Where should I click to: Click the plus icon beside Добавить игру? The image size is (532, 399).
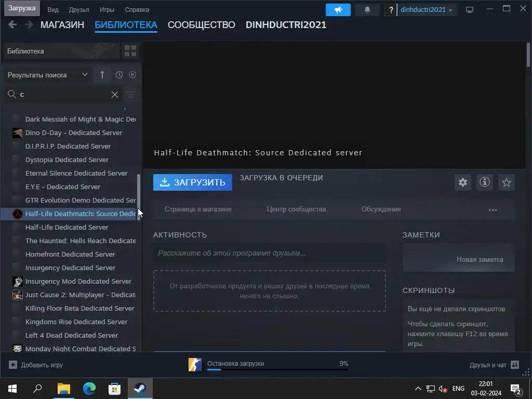[x=13, y=365]
